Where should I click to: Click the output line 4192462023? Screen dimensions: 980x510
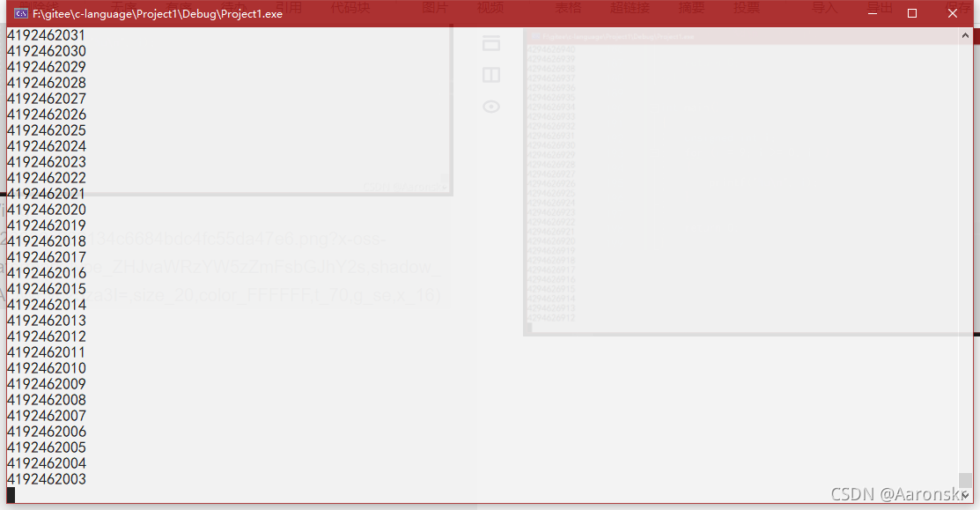click(47, 162)
